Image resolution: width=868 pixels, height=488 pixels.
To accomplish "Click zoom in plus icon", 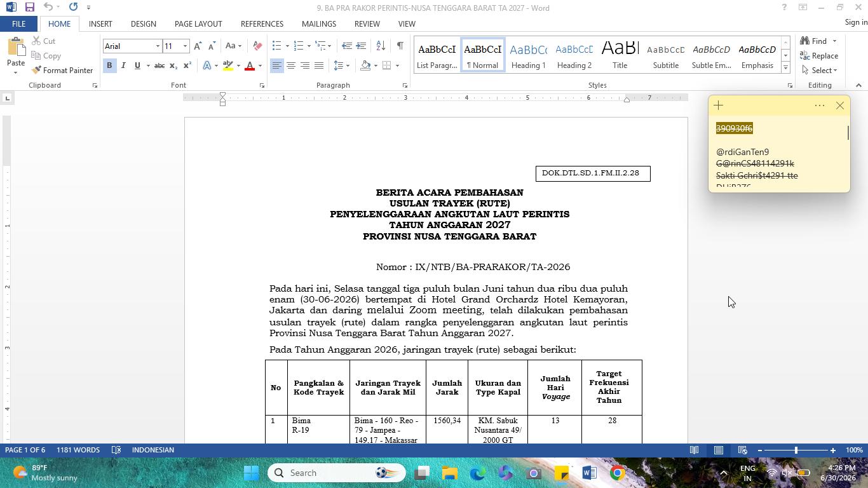I will 832,450.
